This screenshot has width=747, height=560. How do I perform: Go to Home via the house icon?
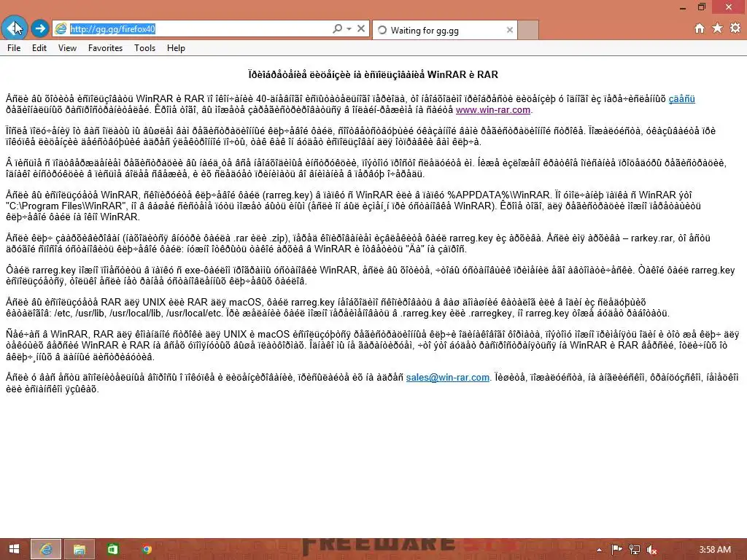(700, 28)
